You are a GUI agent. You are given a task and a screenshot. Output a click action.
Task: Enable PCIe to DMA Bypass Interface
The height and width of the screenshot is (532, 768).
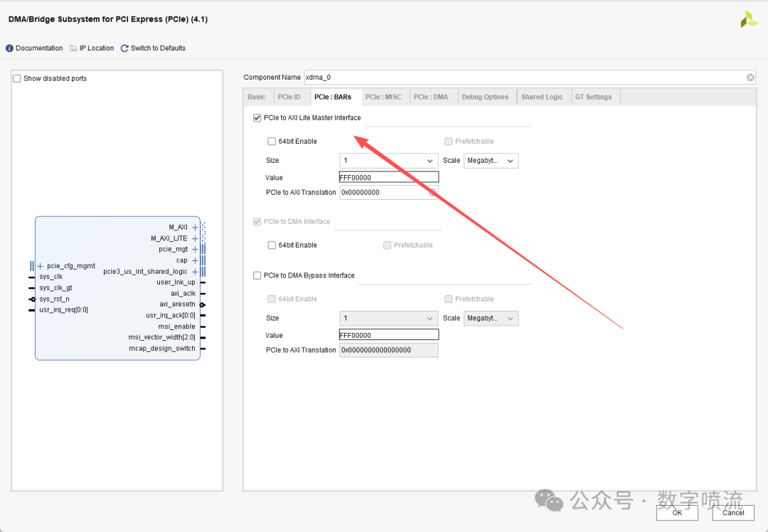(x=257, y=276)
